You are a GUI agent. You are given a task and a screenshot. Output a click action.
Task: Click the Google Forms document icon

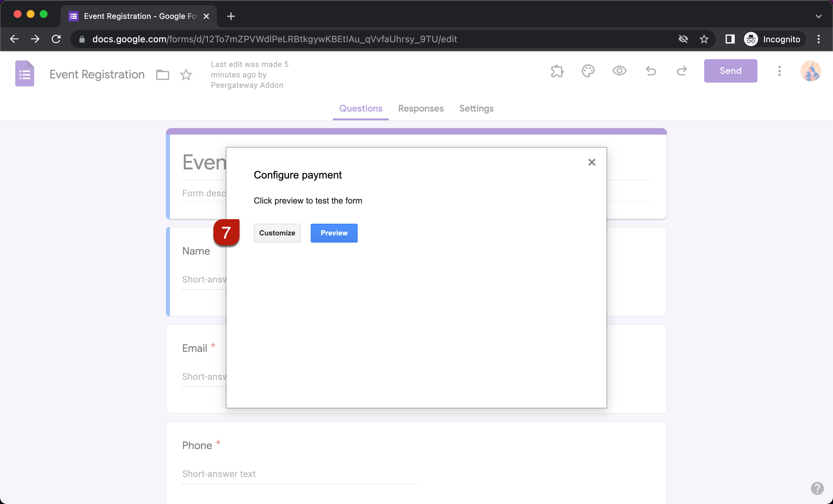[x=24, y=73]
